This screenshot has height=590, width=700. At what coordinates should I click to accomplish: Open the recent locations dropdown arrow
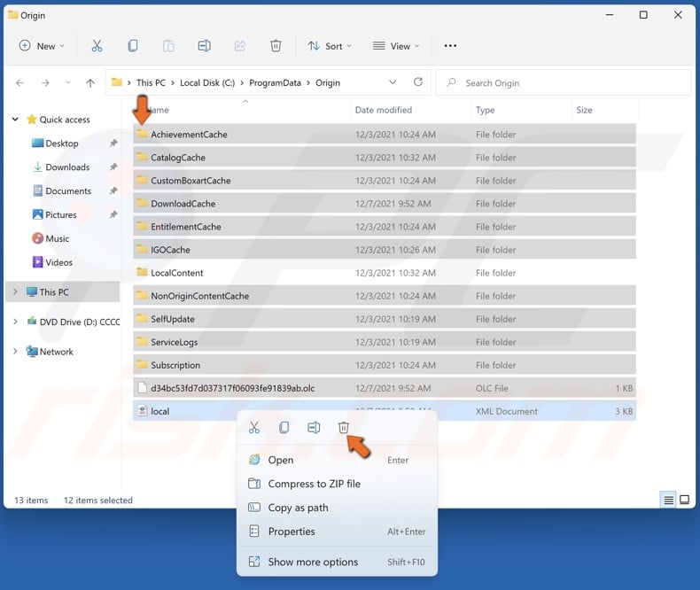point(68,83)
